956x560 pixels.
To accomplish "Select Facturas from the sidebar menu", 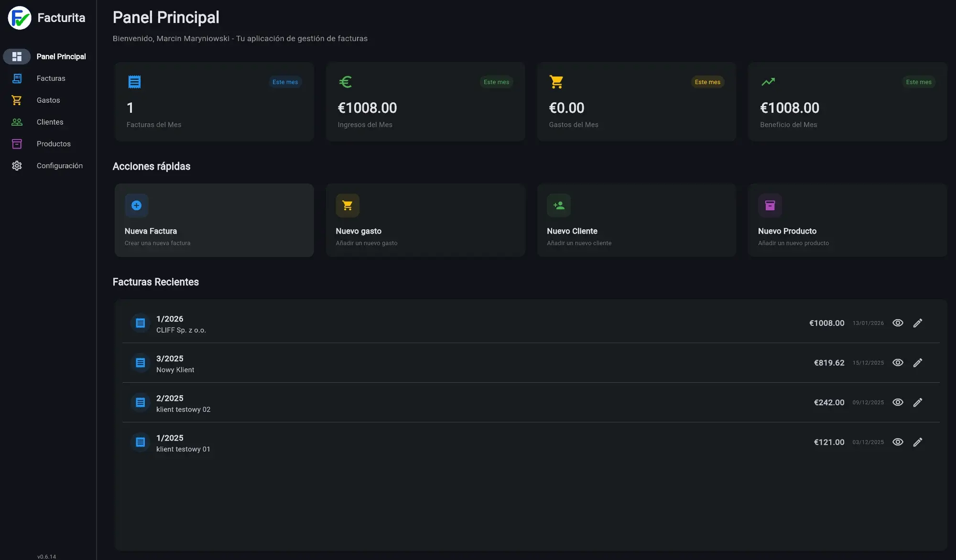I will coord(51,78).
